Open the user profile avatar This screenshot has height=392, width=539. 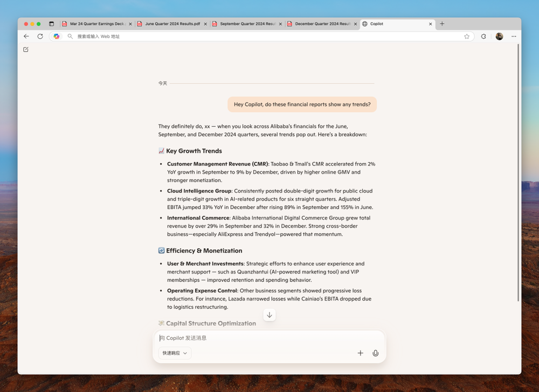click(x=499, y=37)
